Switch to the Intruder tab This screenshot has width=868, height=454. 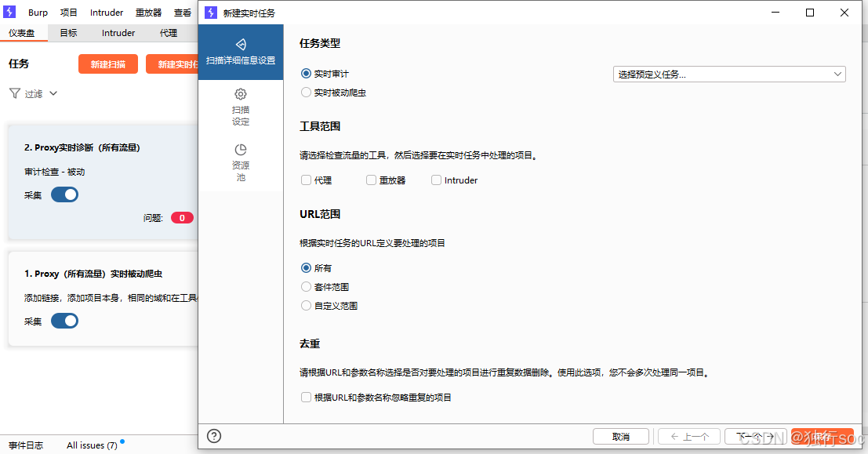tap(118, 33)
